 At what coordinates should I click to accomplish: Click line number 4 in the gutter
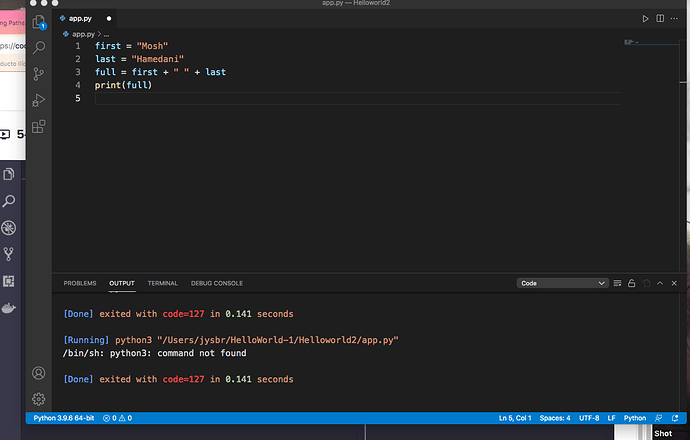click(78, 85)
